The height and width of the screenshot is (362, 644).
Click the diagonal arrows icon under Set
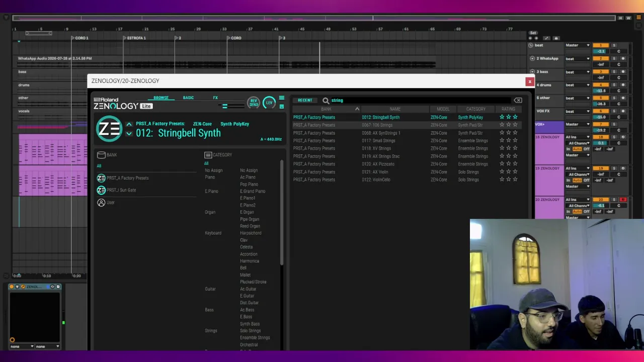(x=546, y=38)
